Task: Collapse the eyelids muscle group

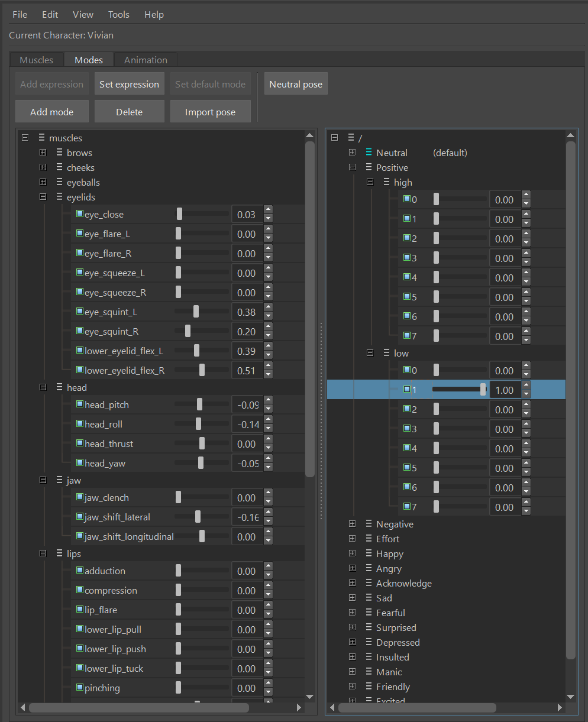Action: [43, 197]
